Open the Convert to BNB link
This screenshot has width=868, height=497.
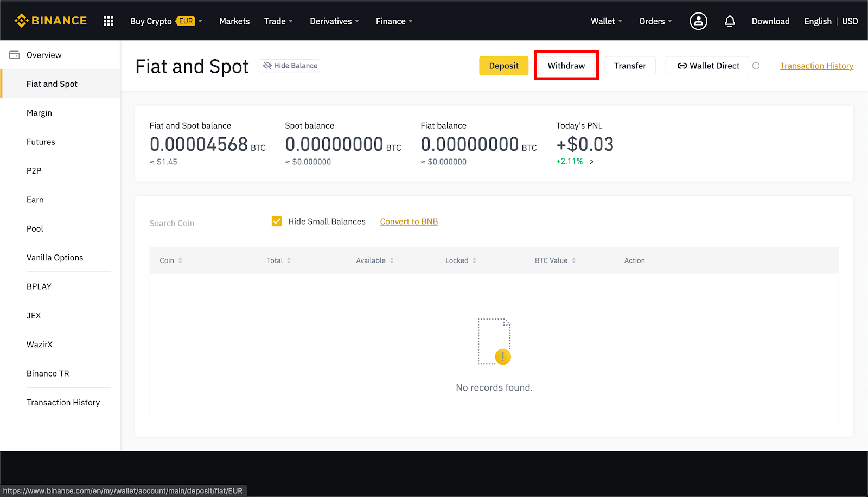click(x=409, y=221)
